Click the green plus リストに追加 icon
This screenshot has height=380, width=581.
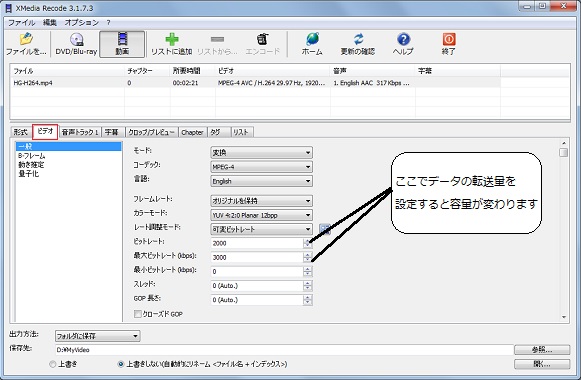click(x=172, y=39)
